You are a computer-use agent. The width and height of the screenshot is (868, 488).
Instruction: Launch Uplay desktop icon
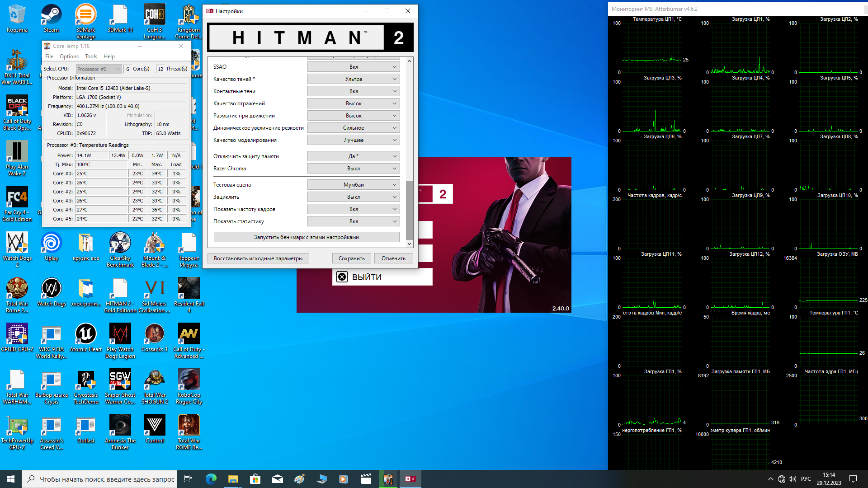click(x=51, y=246)
